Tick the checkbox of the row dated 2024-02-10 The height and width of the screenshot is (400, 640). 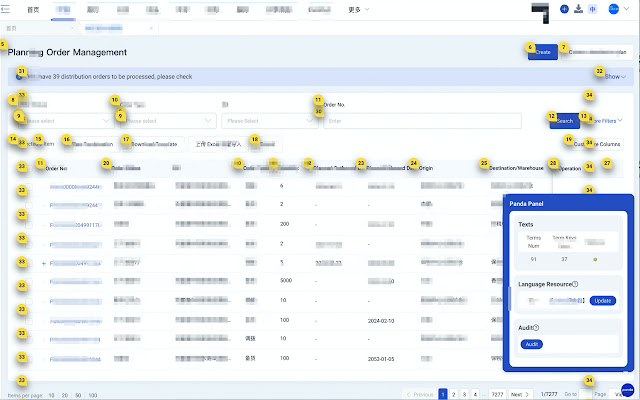click(x=29, y=321)
